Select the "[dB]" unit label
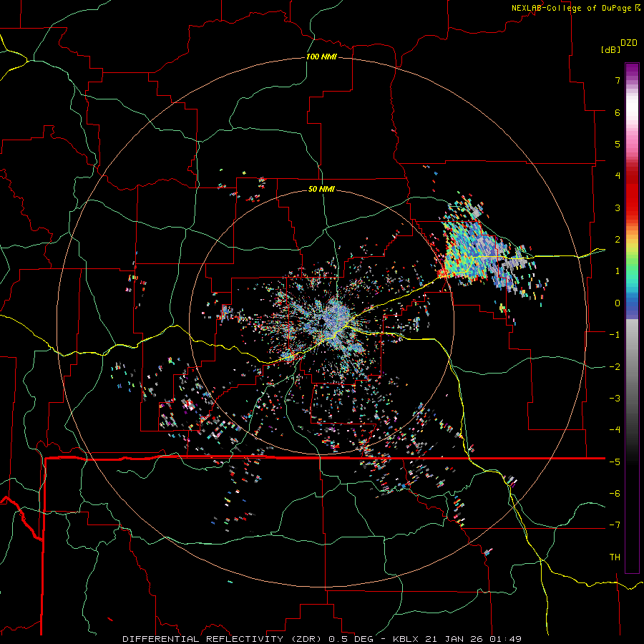Screen dimensions: 644x644 [x=610, y=49]
